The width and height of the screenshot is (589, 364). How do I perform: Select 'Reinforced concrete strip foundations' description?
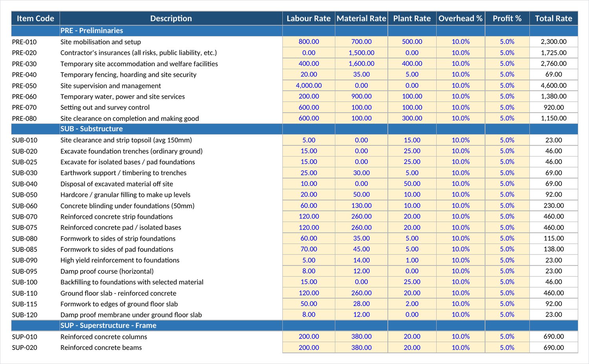pos(117,217)
